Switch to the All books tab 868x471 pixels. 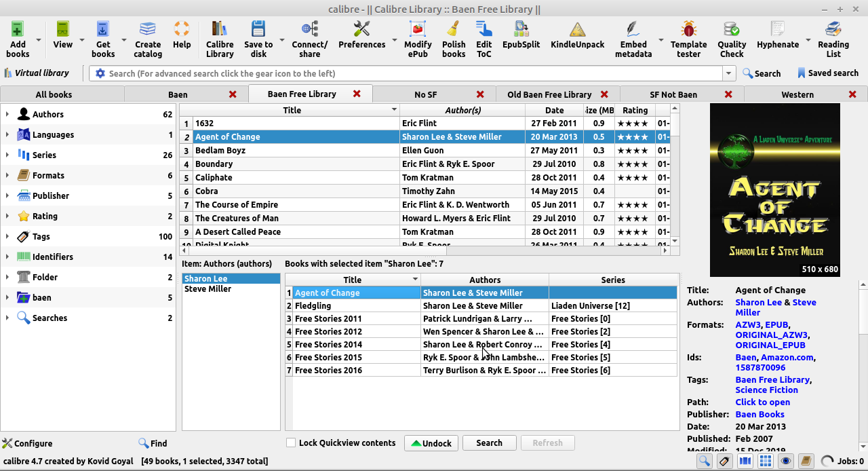(54, 94)
